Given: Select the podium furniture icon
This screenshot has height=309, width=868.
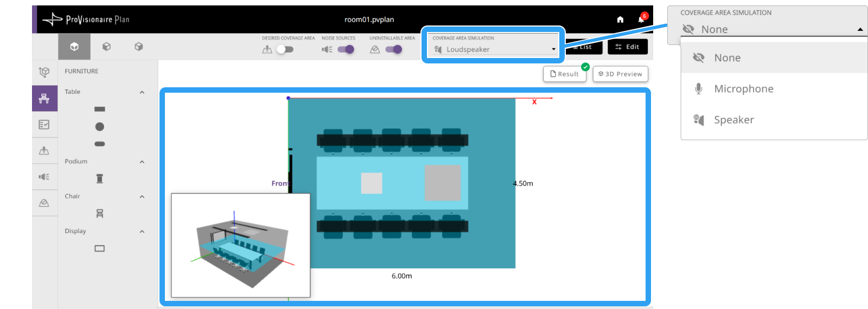Looking at the screenshot, I should click(100, 178).
